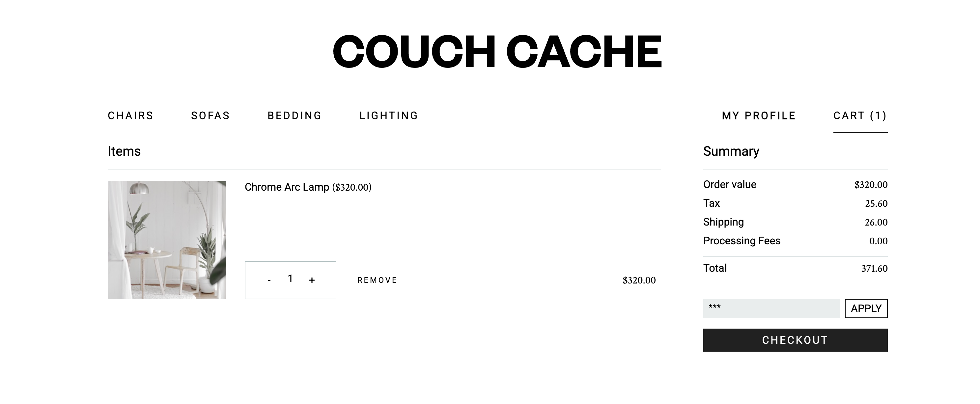Focus the promo code input field
The width and height of the screenshot is (980, 404).
771,309
